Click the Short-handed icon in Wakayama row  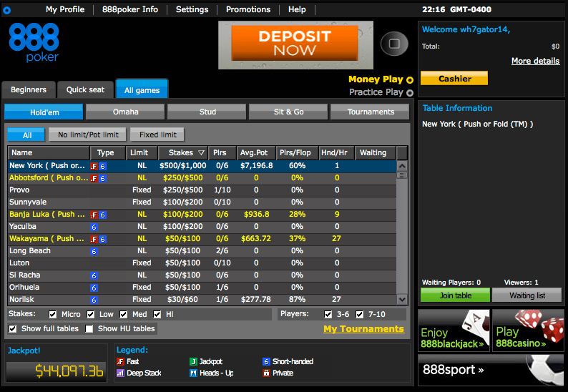[x=102, y=239]
